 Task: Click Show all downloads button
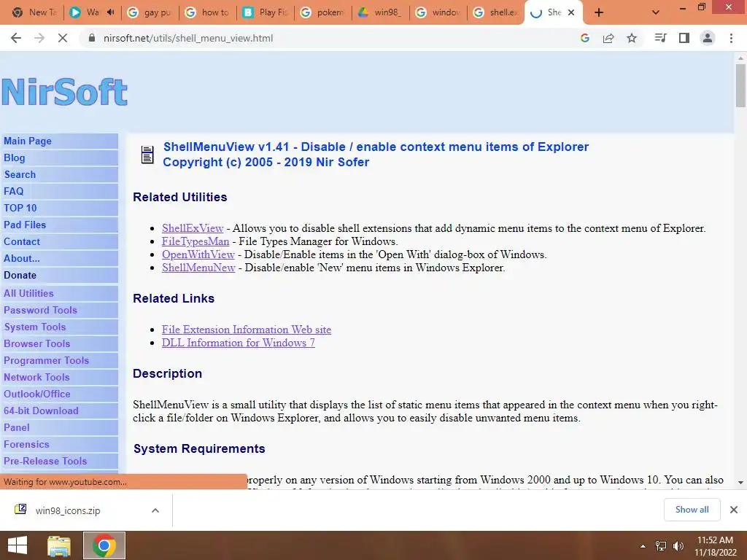pyautogui.click(x=692, y=510)
